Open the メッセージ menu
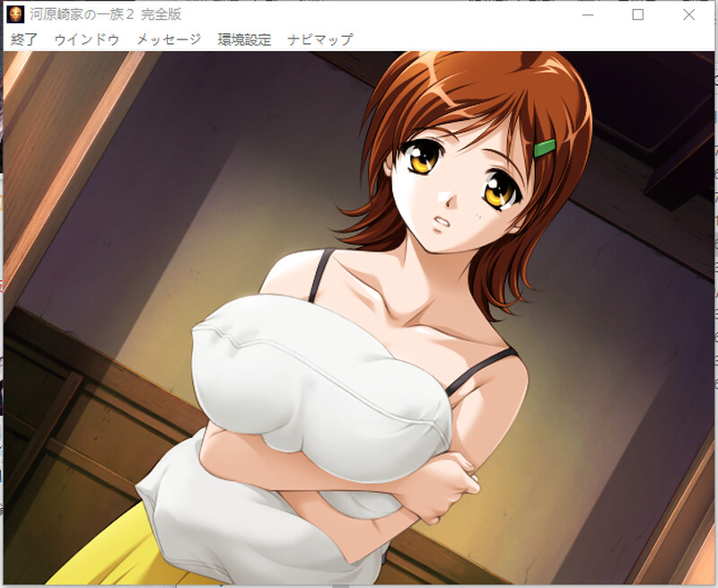Viewport: 718px width, 588px height. (x=169, y=39)
